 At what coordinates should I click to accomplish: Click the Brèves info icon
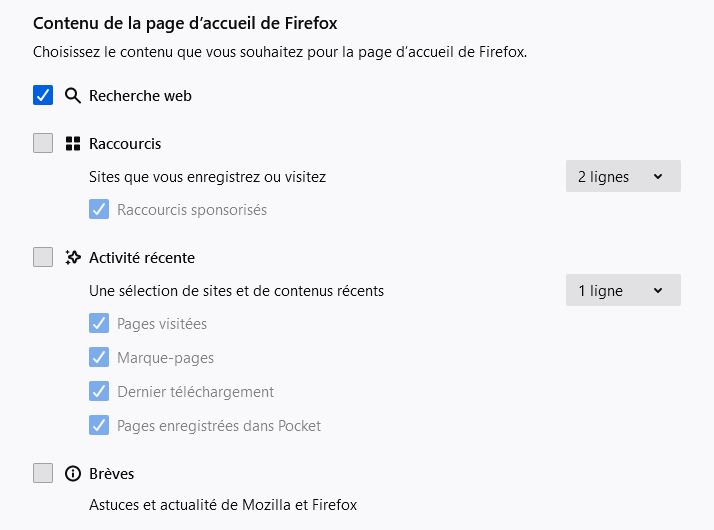(x=72, y=474)
